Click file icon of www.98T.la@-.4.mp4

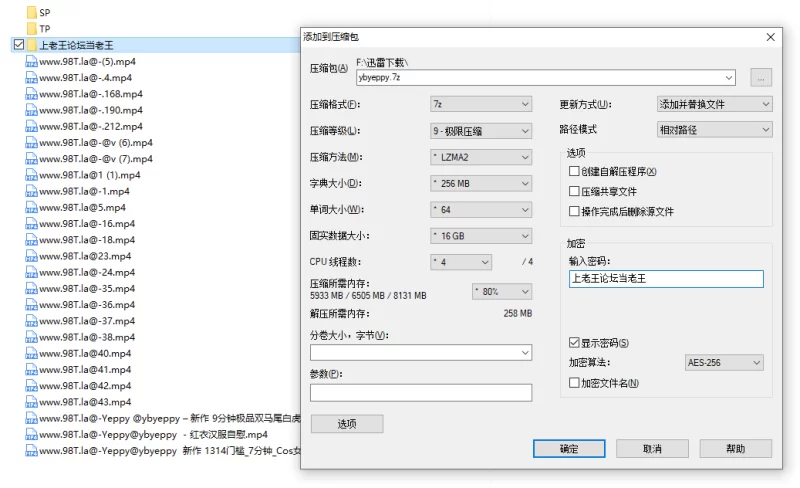pos(32,78)
